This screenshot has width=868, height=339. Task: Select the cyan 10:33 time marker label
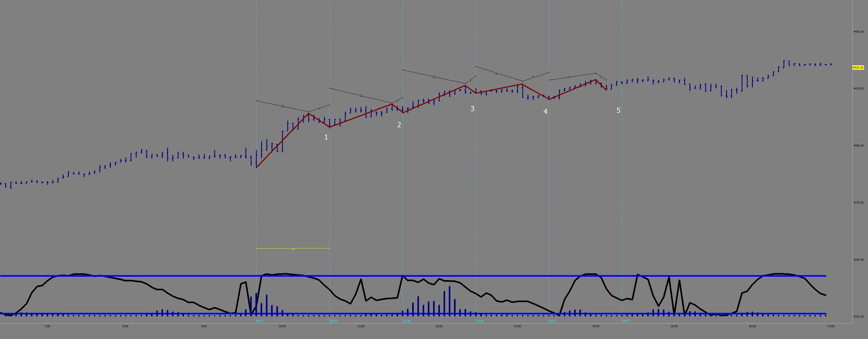[x=334, y=321]
